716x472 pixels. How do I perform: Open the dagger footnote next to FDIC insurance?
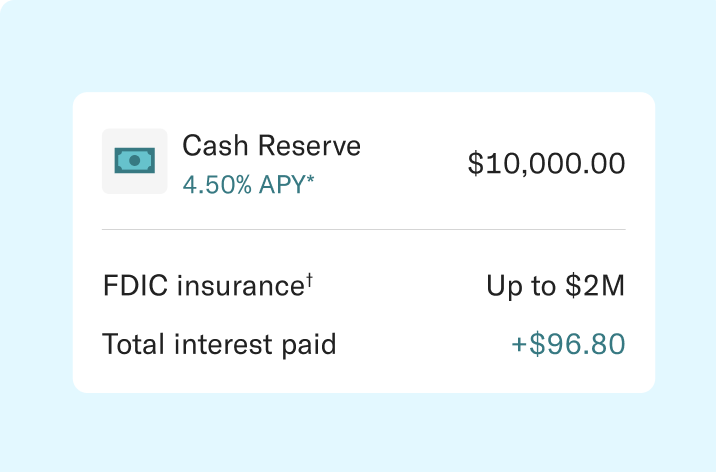pos(311,281)
